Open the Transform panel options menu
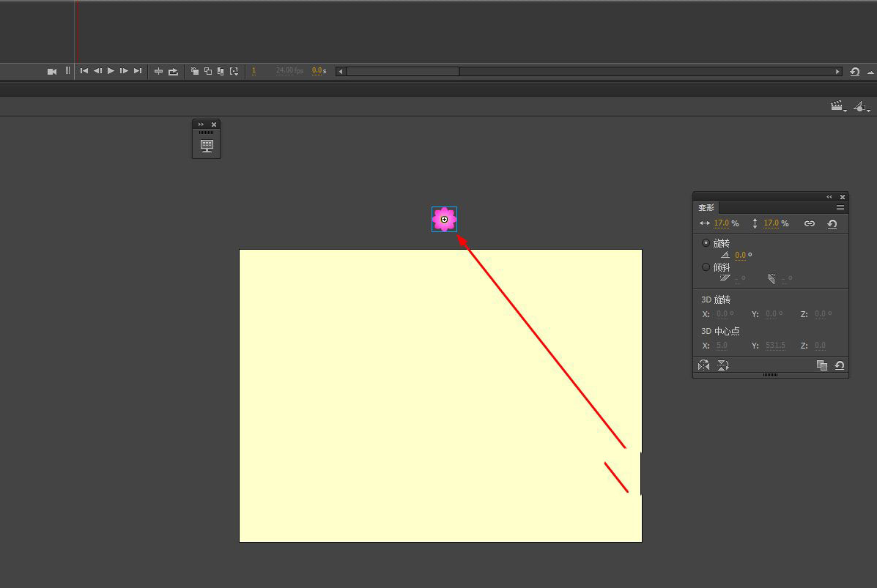This screenshot has height=588, width=877. 840,208
